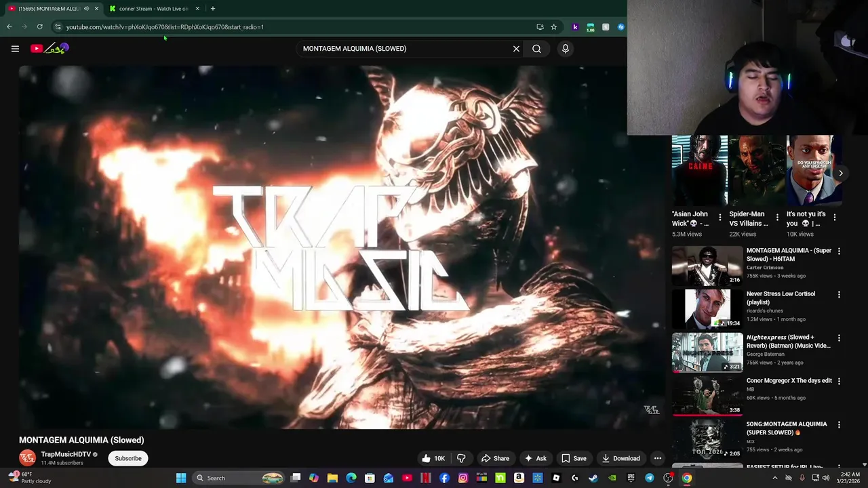Select the MONTAGEM ALQUIMIA browser tab
Viewport: 868px width, 488px height.
tap(48, 9)
